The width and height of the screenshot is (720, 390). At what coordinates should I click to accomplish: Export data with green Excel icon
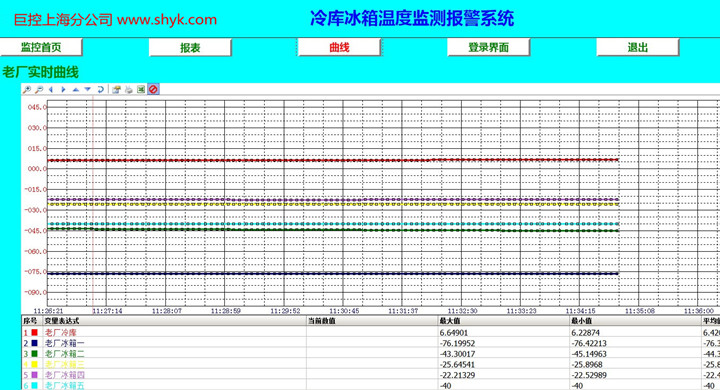[x=141, y=90]
